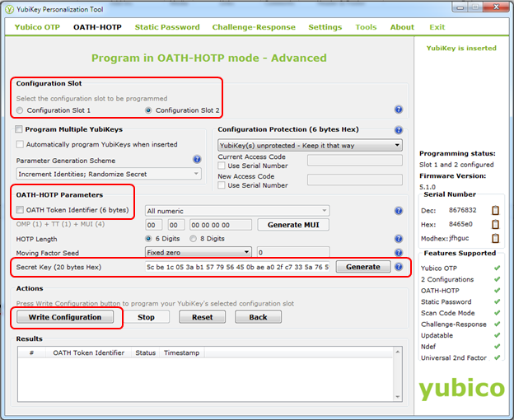
Task: Click the Back button
Action: [258, 317]
